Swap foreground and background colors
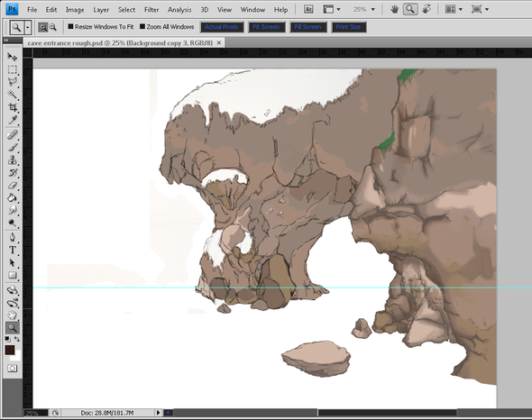 coord(16,339)
